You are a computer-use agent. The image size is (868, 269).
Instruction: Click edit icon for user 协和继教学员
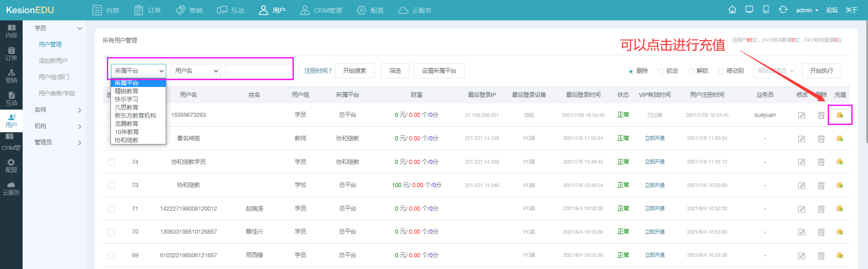(801, 162)
